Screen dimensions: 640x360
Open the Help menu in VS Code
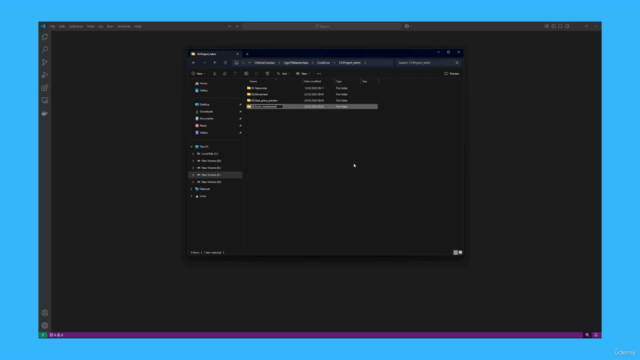coord(138,26)
